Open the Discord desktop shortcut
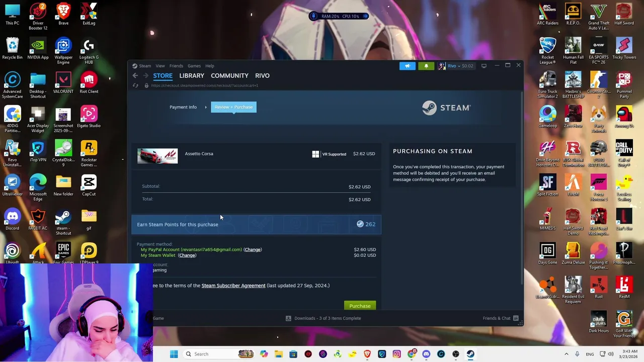The height and width of the screenshot is (362, 644). (12, 219)
